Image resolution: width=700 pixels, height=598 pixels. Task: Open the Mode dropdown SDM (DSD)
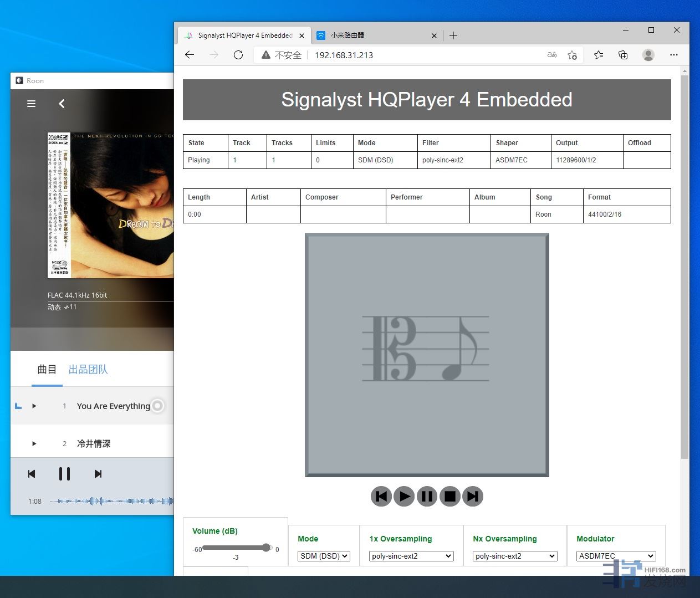pyautogui.click(x=324, y=556)
